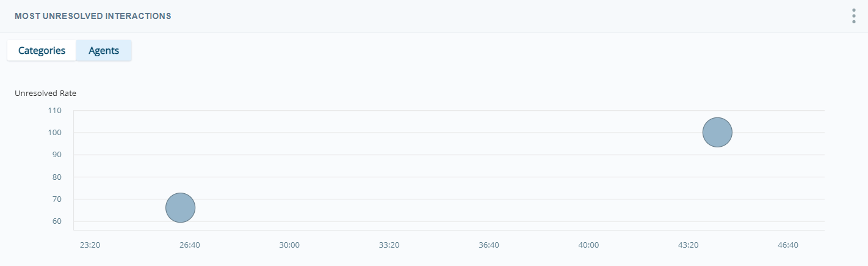Click the 30:00 x-axis tick label
868x266 pixels.
(x=289, y=245)
